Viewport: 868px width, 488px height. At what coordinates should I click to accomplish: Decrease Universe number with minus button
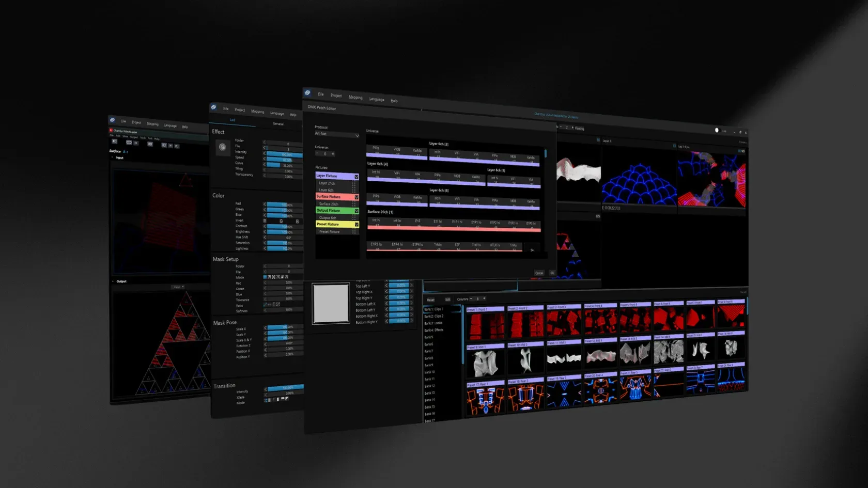[317, 153]
